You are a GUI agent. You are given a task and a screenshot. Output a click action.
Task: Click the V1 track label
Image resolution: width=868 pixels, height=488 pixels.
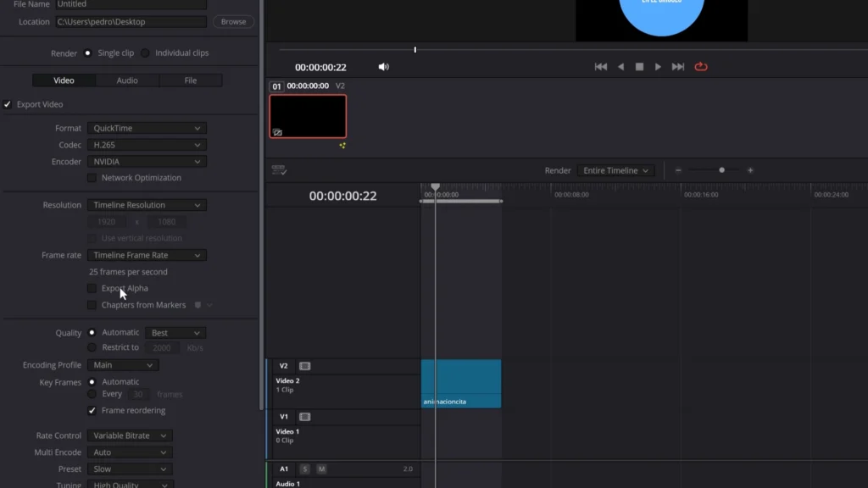pos(283,417)
